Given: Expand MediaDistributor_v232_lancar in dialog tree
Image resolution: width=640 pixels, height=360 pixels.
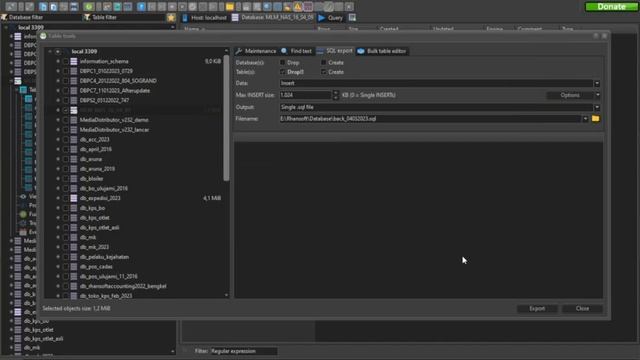Looking at the screenshot, I should pyautogui.click(x=58, y=130).
